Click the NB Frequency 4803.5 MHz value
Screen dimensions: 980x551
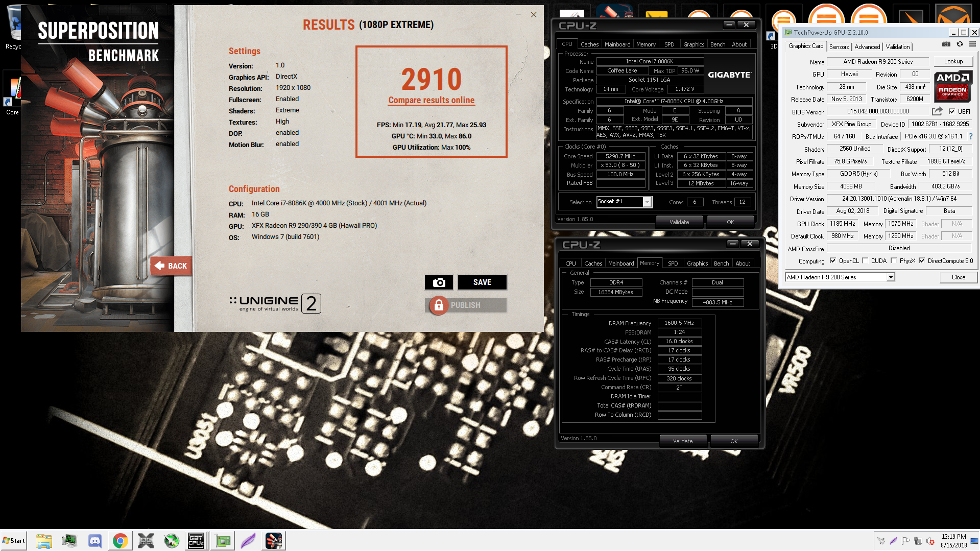(x=717, y=302)
